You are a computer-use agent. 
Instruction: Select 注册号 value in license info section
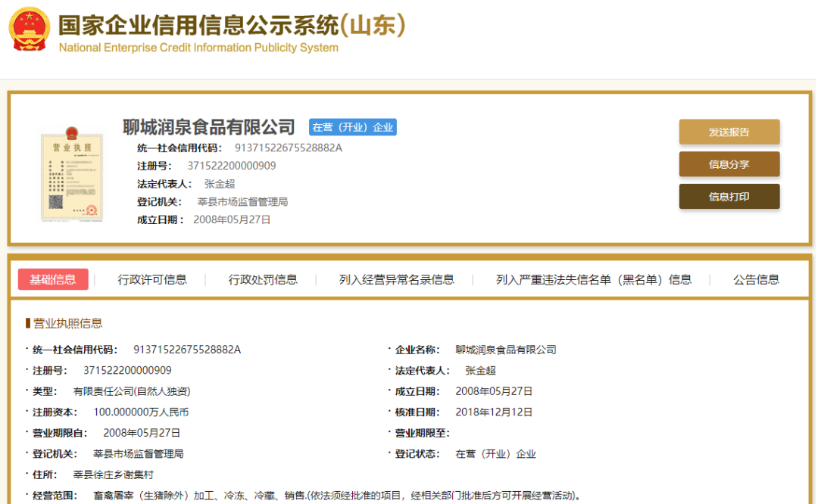[127, 371]
